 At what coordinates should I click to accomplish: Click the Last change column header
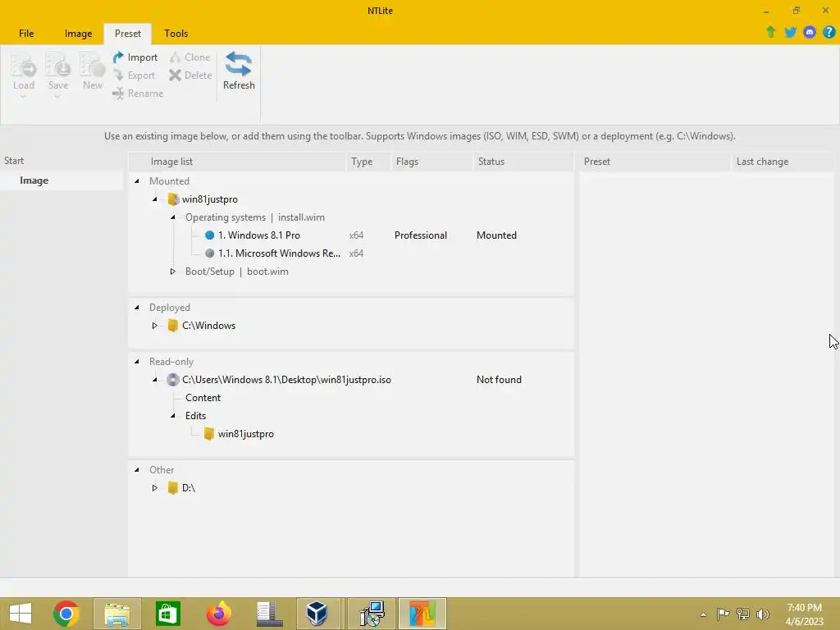tap(782, 162)
